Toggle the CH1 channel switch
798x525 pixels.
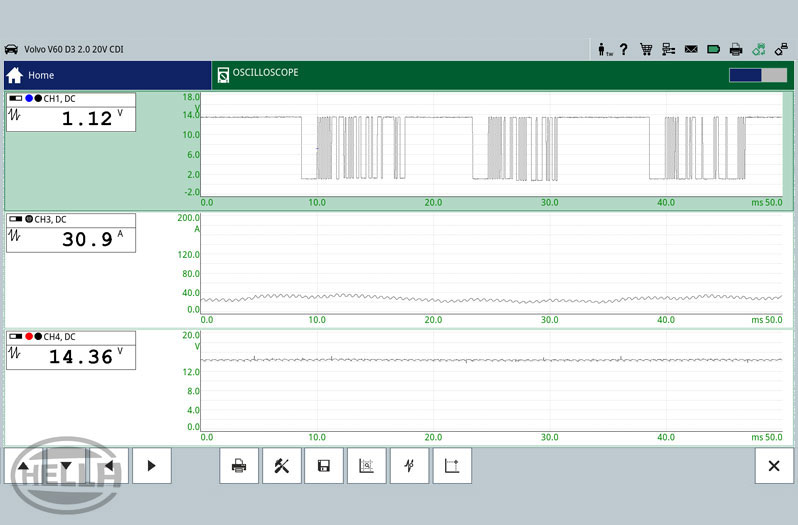(x=16, y=98)
